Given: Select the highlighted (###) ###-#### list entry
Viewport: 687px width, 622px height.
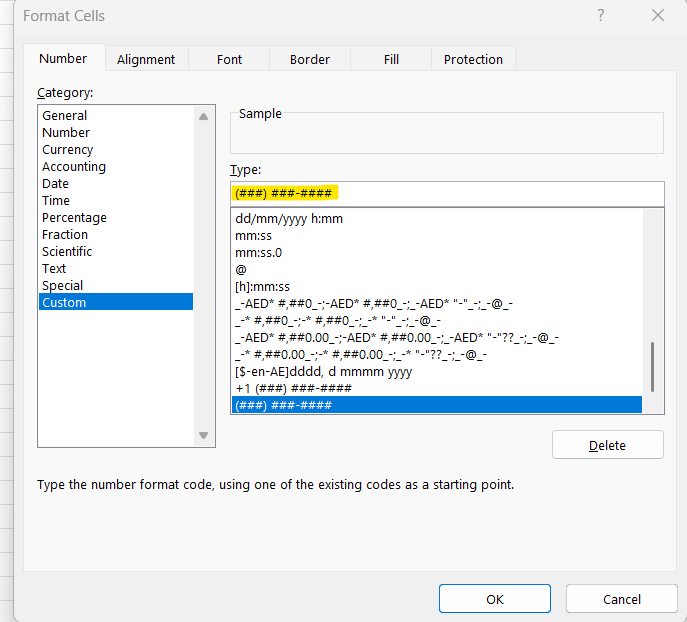Looking at the screenshot, I should pos(436,405).
